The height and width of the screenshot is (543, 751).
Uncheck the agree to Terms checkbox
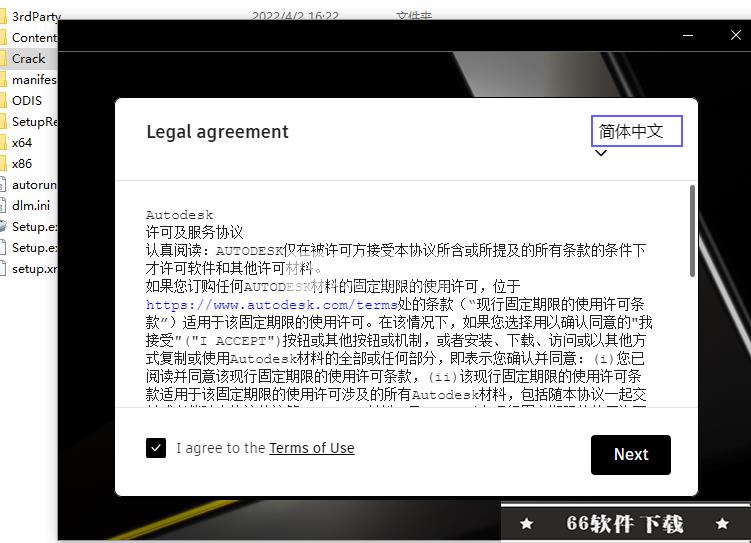pos(156,448)
